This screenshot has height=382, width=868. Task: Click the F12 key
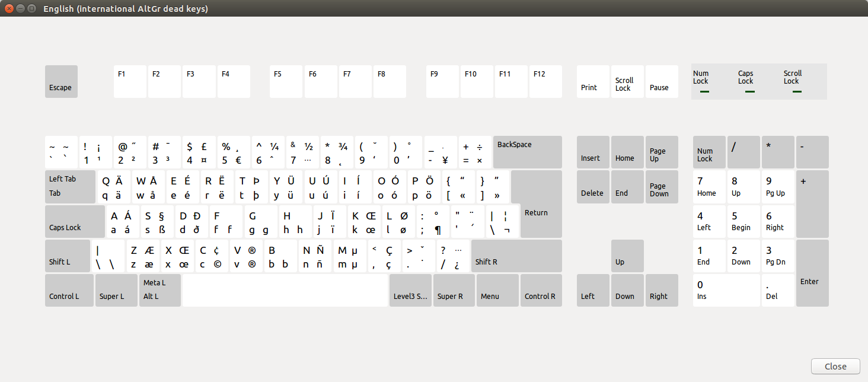tap(545, 81)
